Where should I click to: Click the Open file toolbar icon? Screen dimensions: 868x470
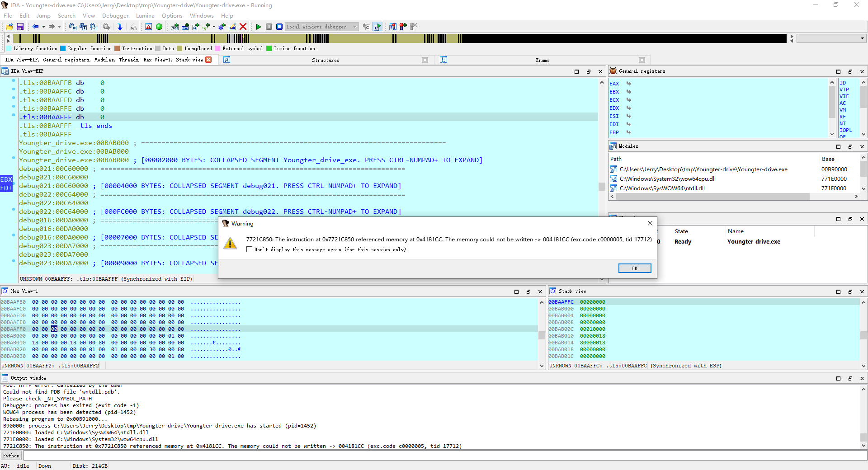(9, 27)
